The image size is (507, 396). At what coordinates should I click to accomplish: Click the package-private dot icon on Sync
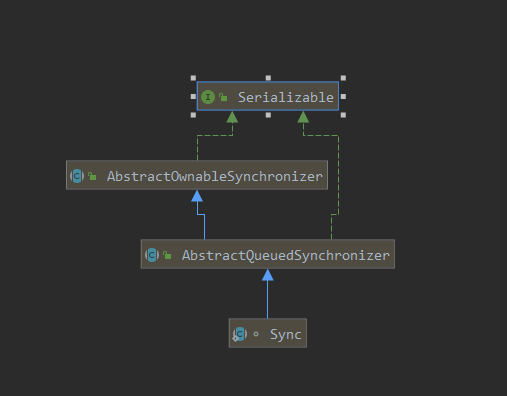tap(256, 334)
